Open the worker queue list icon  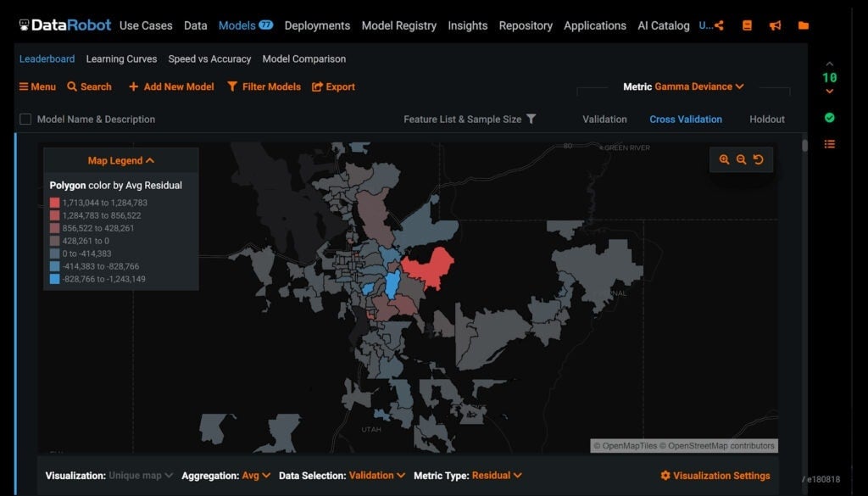click(x=829, y=144)
